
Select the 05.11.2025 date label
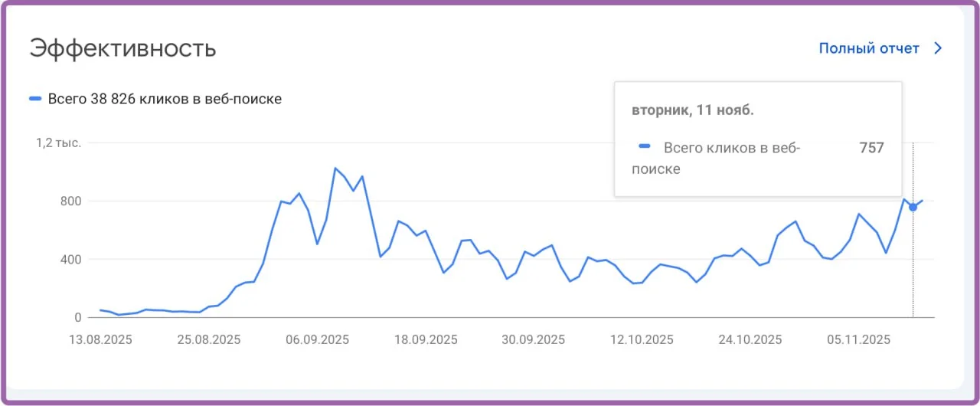point(859,339)
